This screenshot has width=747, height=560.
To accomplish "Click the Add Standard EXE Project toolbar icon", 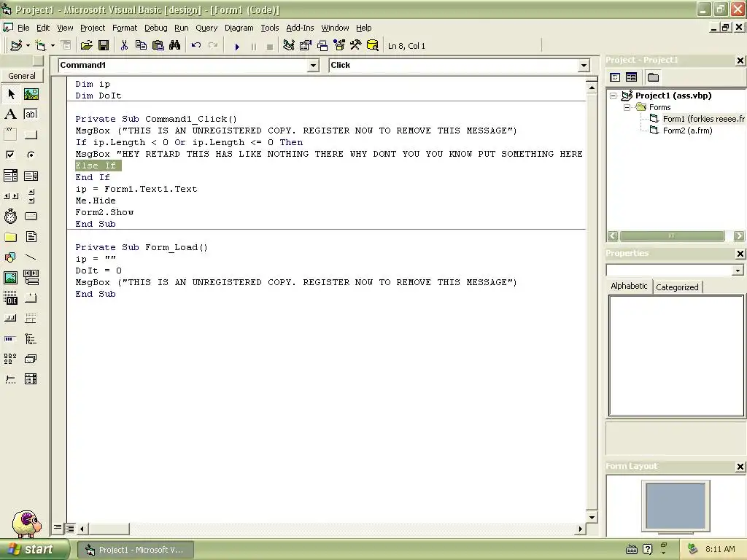I will point(16,46).
